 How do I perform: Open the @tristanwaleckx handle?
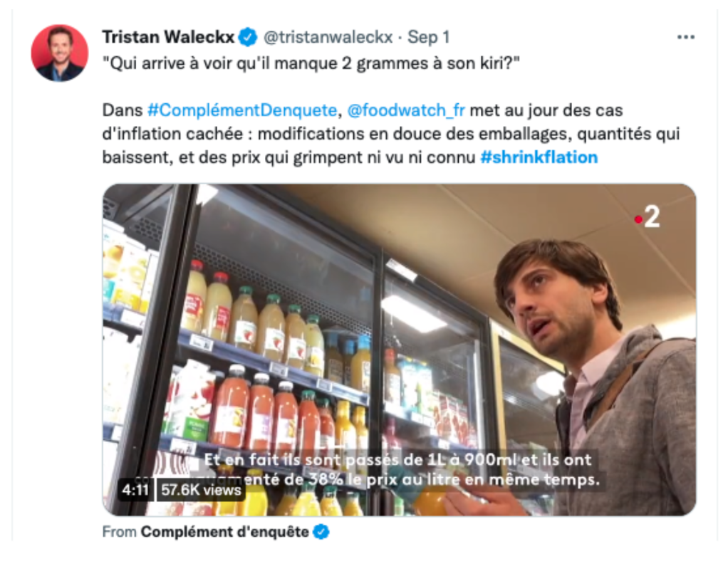[x=328, y=37]
